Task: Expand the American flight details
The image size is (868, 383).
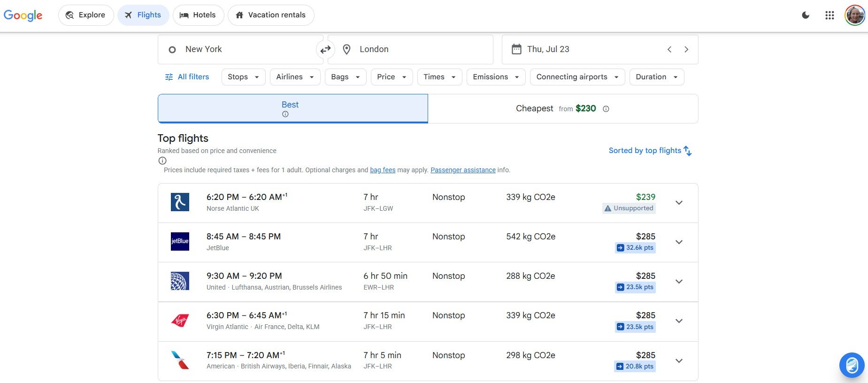Action: pyautogui.click(x=679, y=361)
